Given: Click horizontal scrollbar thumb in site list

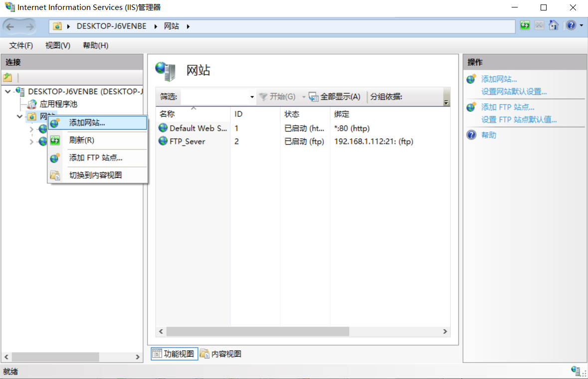Looking at the screenshot, I should click(x=258, y=332).
